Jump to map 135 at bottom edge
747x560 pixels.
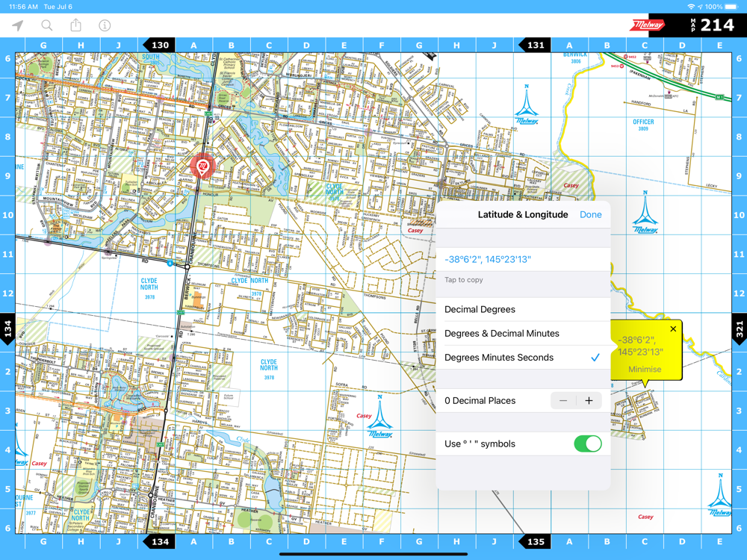click(535, 541)
